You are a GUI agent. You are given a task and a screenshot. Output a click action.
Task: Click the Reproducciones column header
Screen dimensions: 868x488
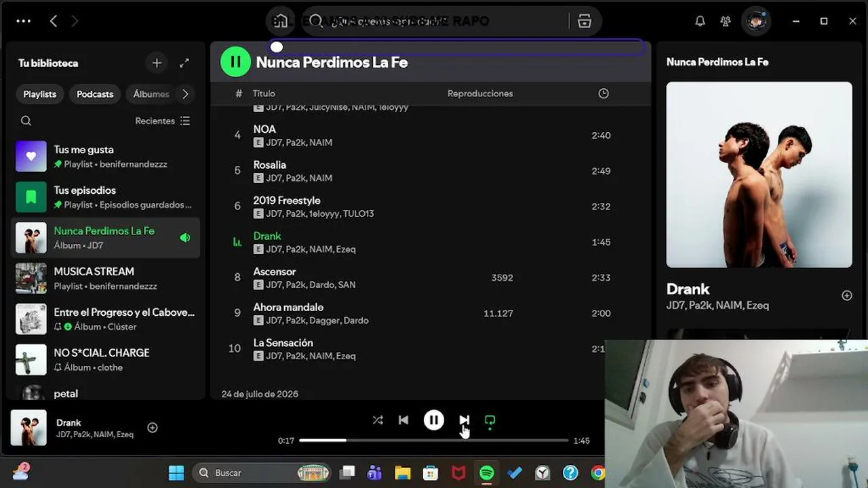pos(480,94)
